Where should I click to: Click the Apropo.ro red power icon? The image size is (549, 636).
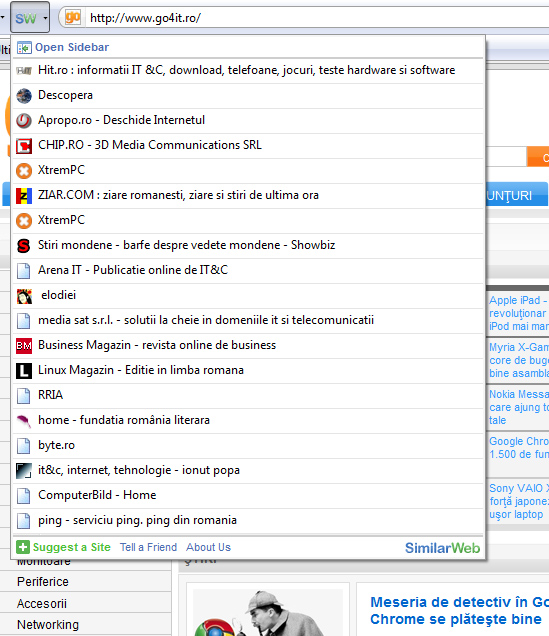[24, 120]
